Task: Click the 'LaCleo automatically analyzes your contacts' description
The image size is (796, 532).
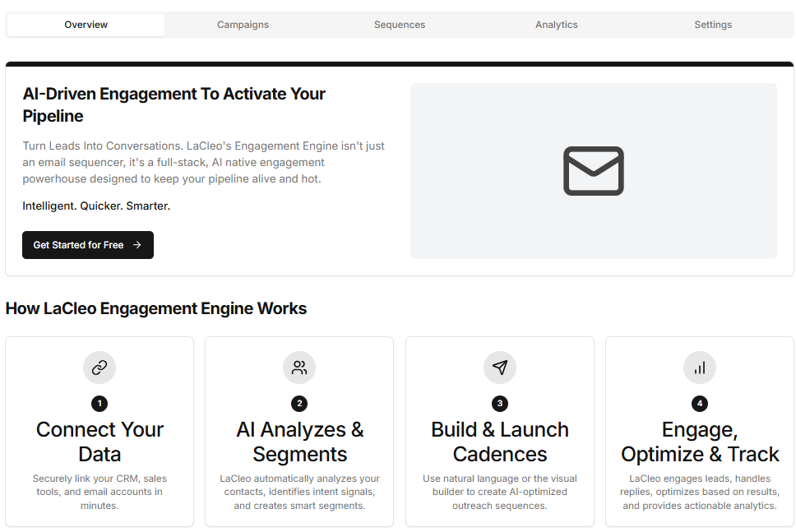Action: [299, 492]
